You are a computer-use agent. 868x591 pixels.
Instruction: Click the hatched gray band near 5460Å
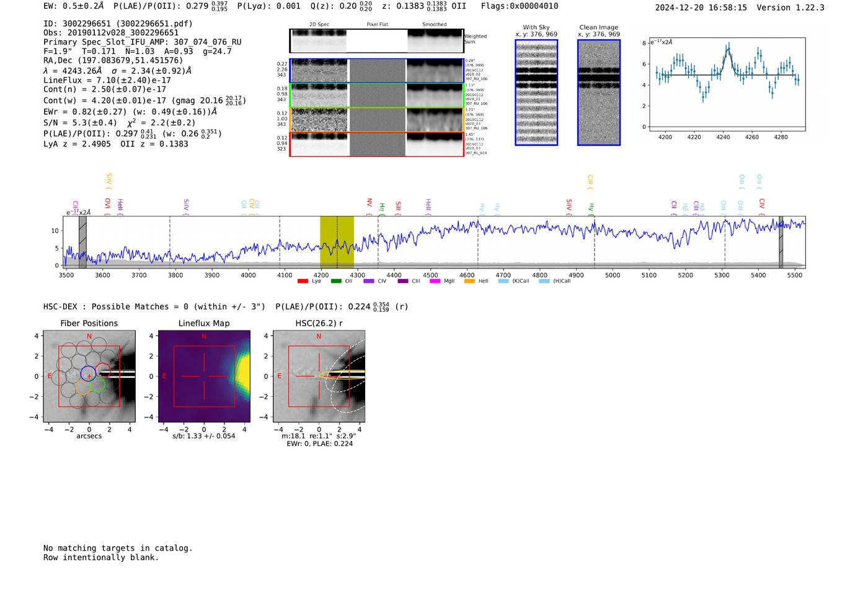[x=781, y=242]
